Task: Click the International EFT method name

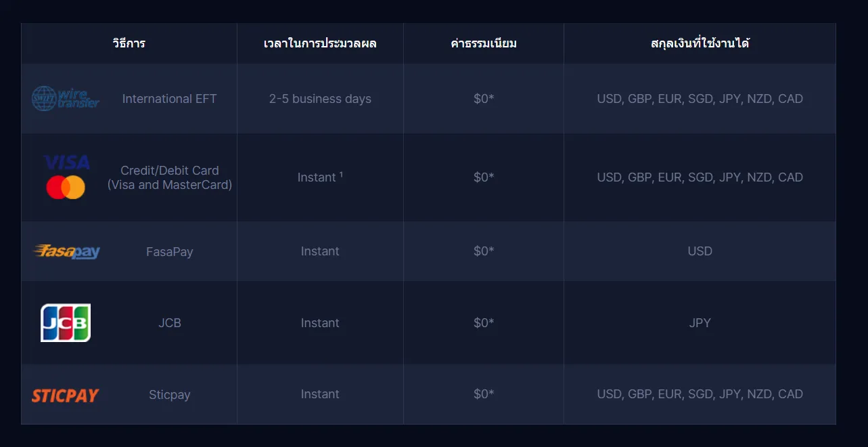Action: (x=169, y=99)
